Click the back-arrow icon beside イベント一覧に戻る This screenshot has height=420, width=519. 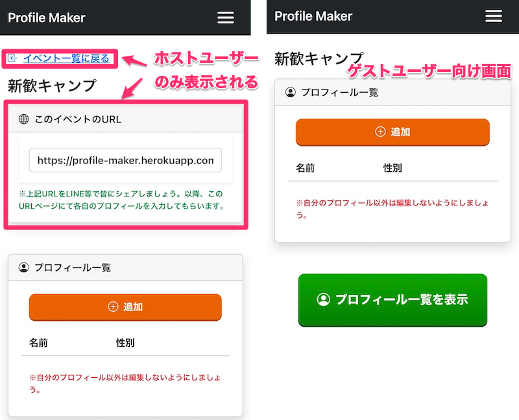click(x=12, y=58)
